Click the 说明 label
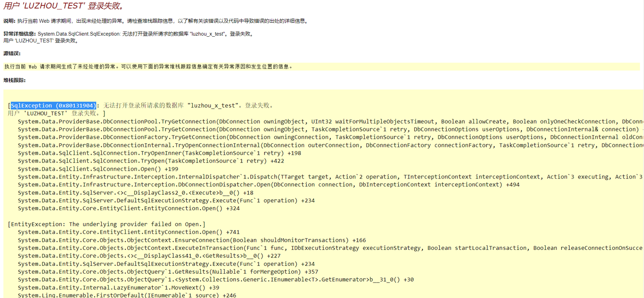The height and width of the screenshot is (298, 644). (x=9, y=21)
